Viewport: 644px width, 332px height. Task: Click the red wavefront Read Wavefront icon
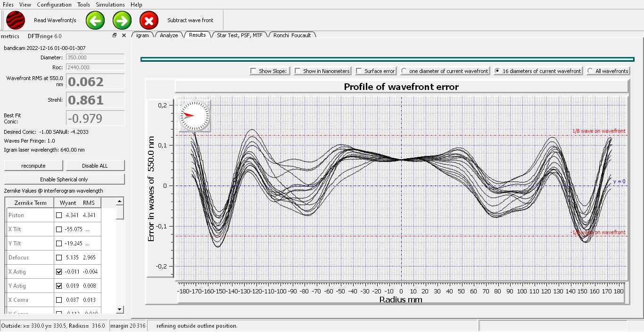click(16, 20)
